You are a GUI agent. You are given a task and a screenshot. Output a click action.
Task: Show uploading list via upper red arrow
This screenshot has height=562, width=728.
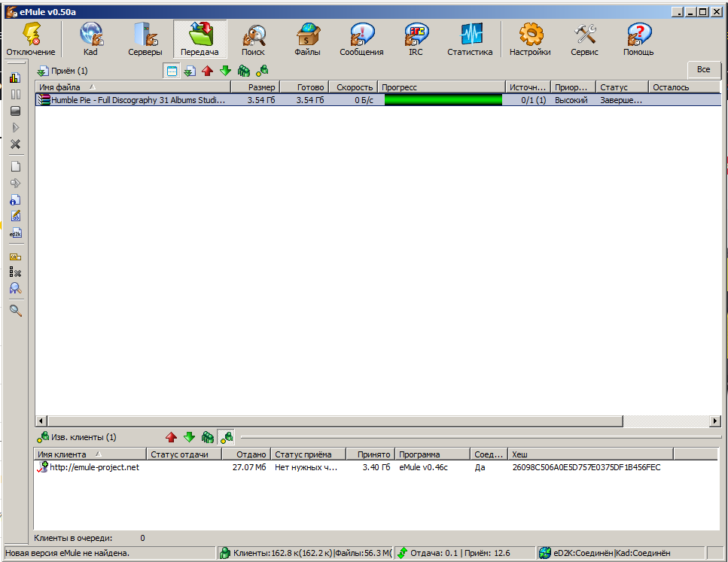208,71
